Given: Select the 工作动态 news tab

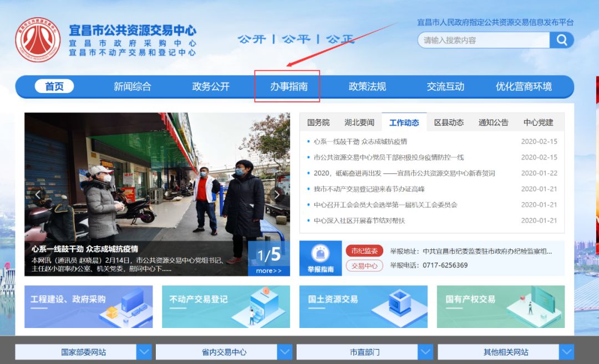Looking at the screenshot, I should pyautogui.click(x=404, y=122).
